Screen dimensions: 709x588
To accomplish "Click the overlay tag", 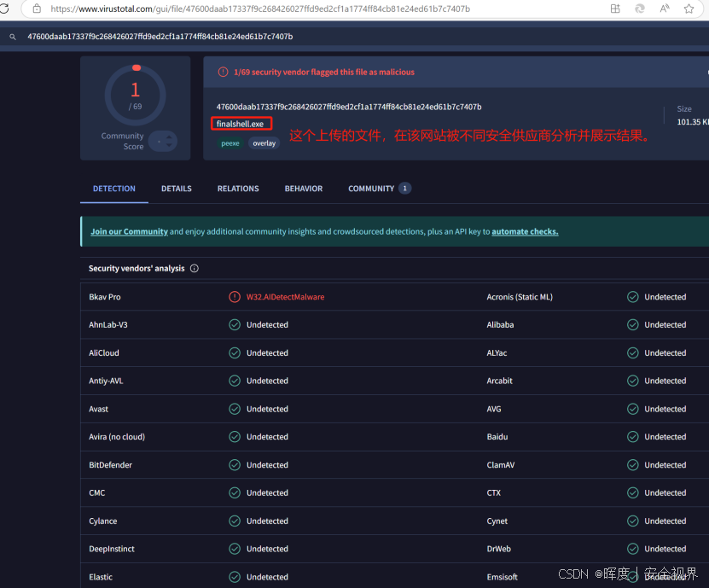I will (x=264, y=143).
